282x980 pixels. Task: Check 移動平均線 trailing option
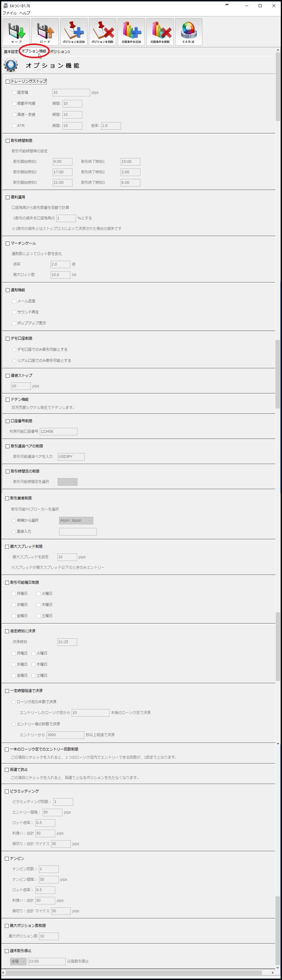14,104
